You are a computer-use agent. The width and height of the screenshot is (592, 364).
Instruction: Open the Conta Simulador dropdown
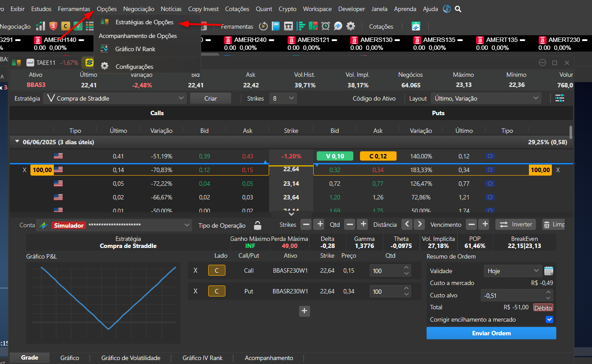[x=114, y=225]
